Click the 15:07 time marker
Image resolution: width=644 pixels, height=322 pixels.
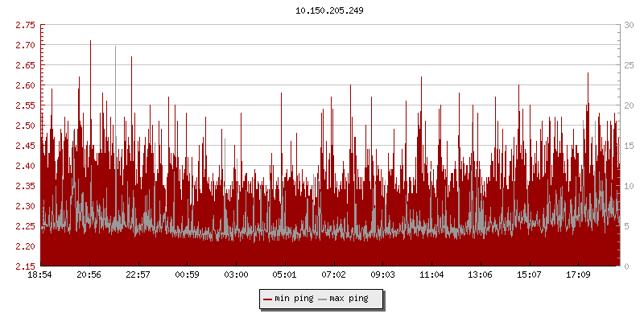click(x=530, y=275)
